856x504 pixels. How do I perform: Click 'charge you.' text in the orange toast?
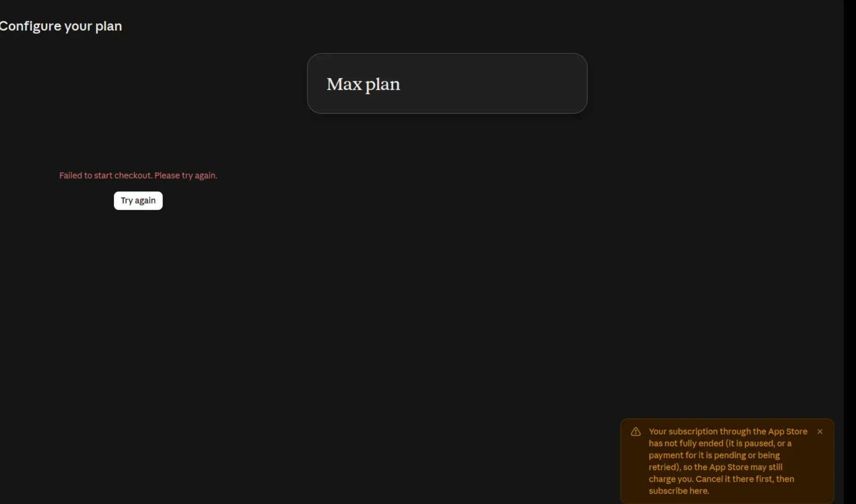pyautogui.click(x=670, y=479)
